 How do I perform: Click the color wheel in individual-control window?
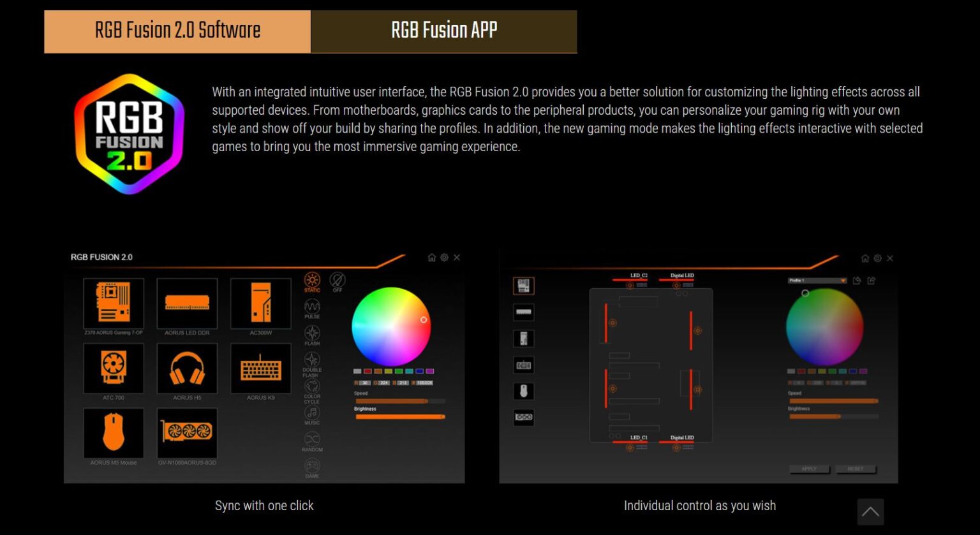pyautogui.click(x=825, y=327)
